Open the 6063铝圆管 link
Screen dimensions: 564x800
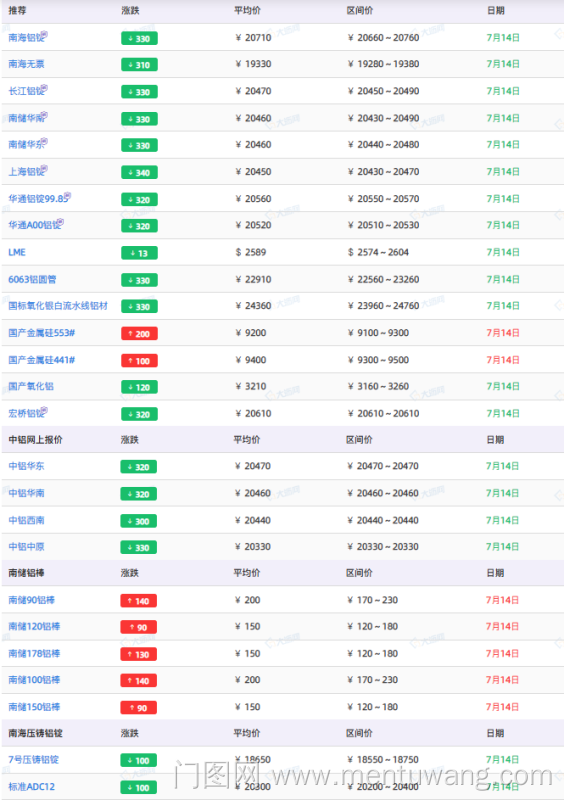[32, 279]
